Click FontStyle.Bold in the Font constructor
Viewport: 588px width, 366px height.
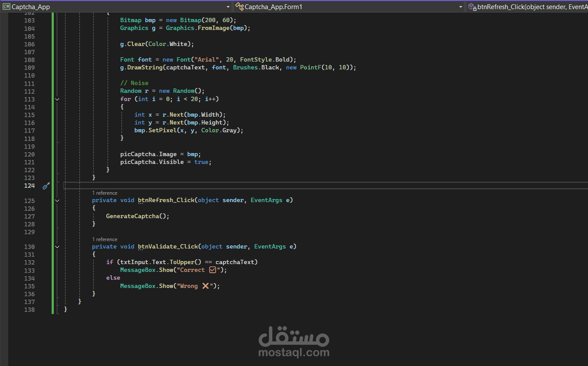click(265, 59)
